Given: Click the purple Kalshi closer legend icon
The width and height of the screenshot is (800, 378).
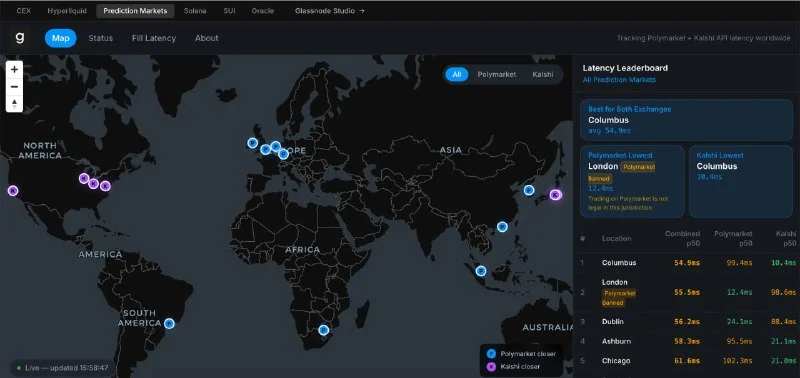Looking at the screenshot, I should (x=491, y=366).
